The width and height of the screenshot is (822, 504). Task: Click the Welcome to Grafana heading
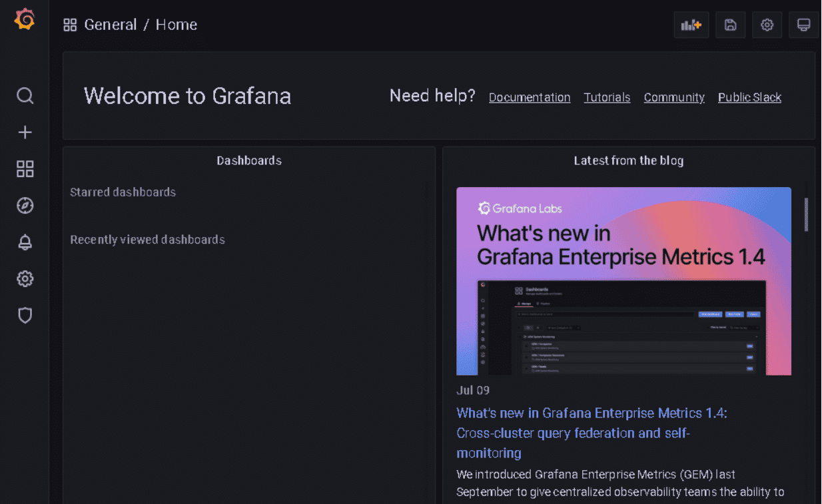coord(187,96)
